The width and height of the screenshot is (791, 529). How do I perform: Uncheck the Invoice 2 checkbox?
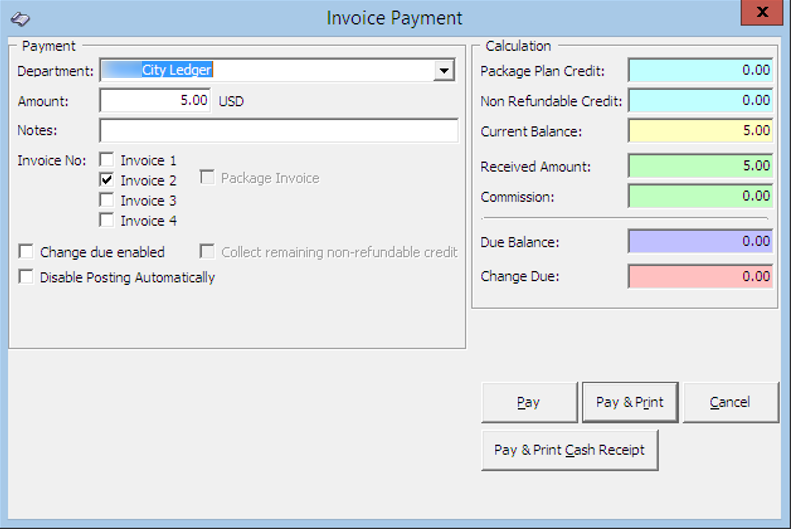107,180
